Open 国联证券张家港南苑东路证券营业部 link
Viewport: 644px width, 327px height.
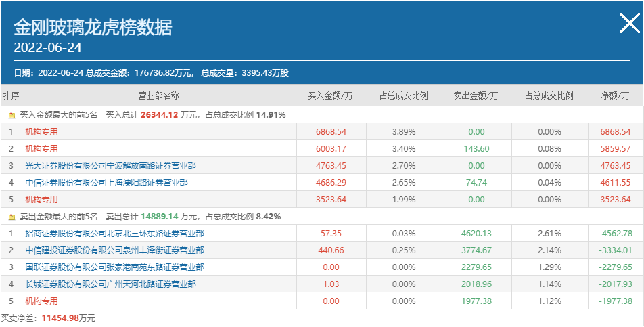coord(114,267)
